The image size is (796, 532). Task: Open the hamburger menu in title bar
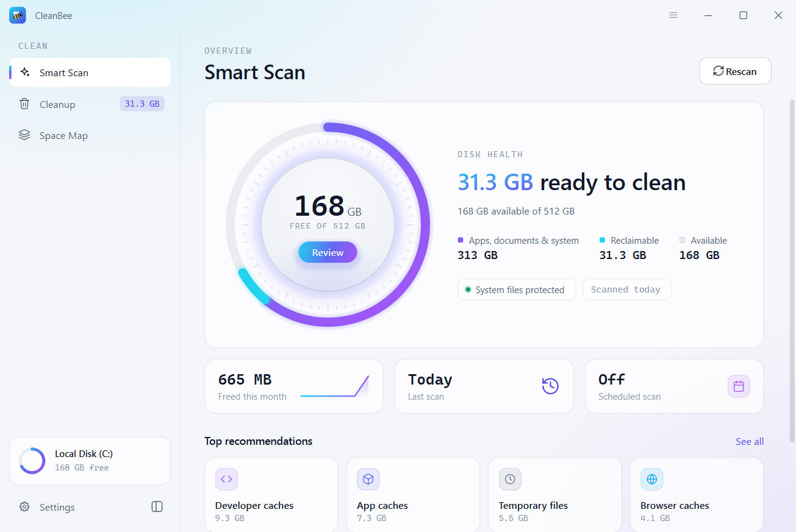(x=673, y=15)
